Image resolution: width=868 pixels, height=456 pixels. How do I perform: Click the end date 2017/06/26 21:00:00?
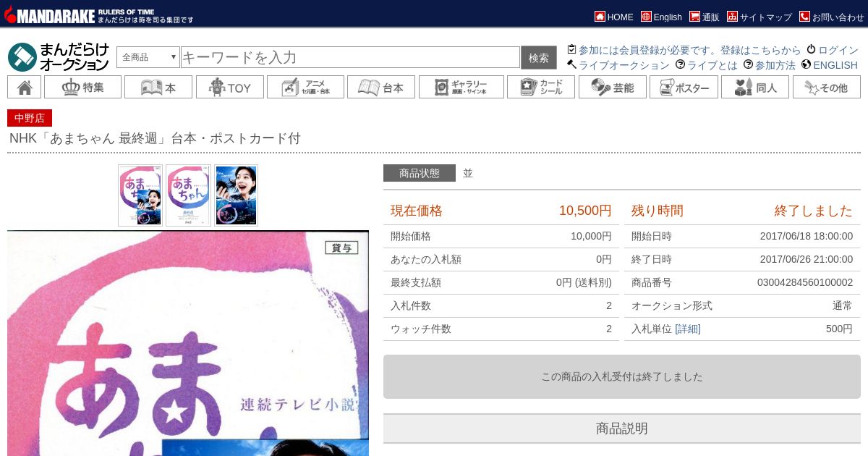tap(807, 259)
